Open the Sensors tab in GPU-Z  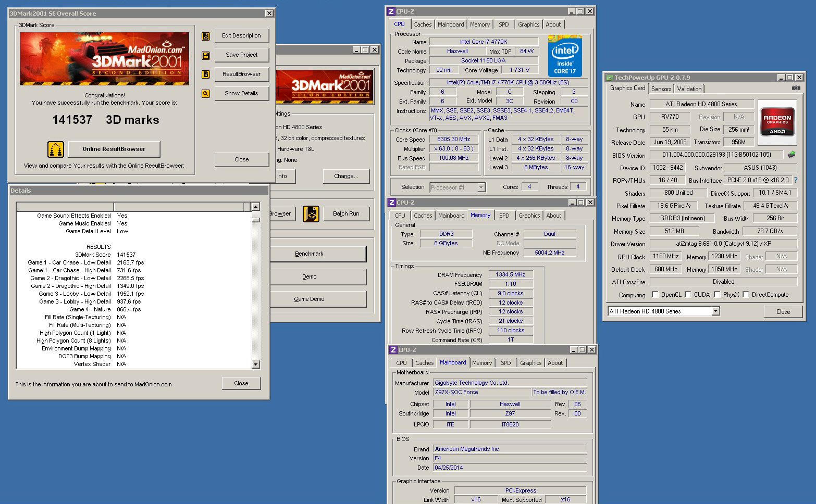661,89
